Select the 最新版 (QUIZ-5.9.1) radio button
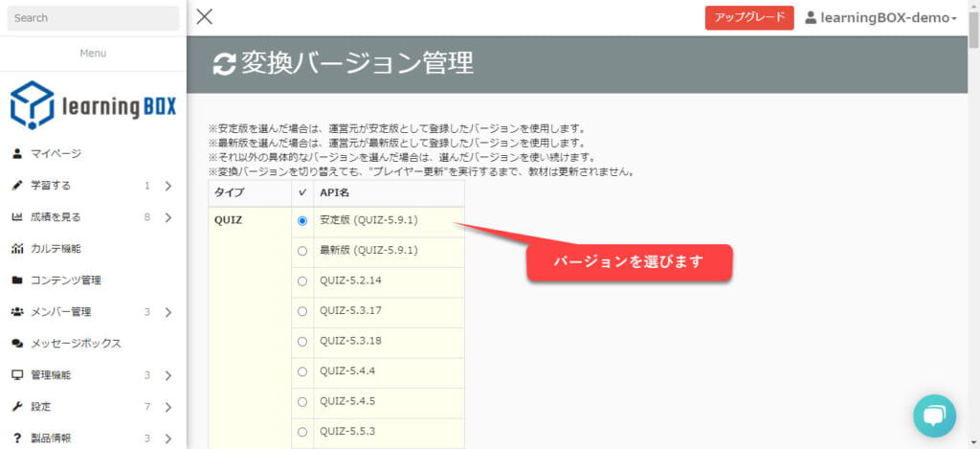 pos(302,251)
